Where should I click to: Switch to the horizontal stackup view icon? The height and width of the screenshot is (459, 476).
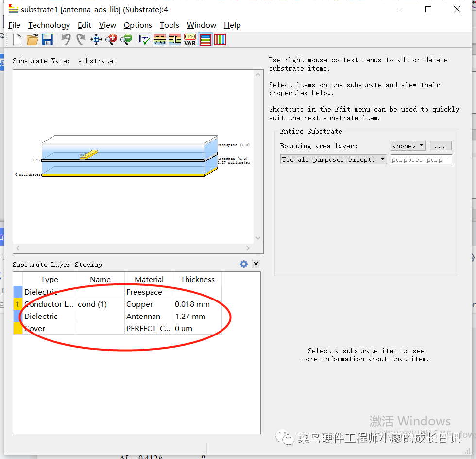pos(205,39)
